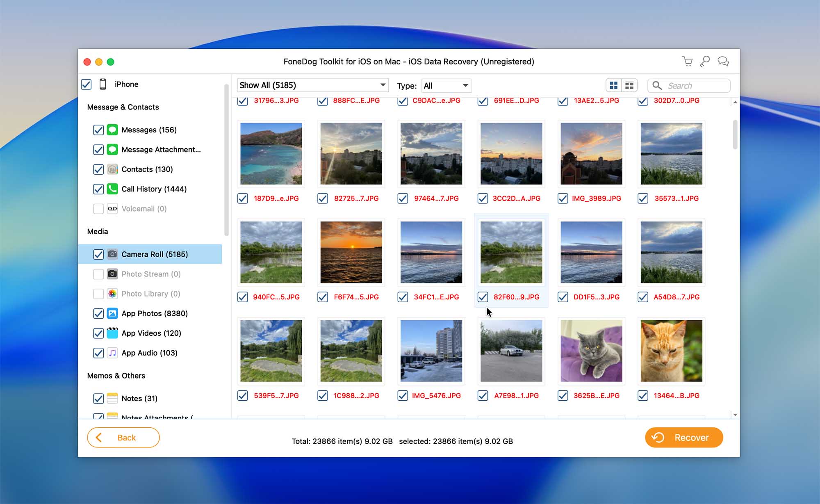
Task: Click the App Audio music note icon
Action: 112,353
